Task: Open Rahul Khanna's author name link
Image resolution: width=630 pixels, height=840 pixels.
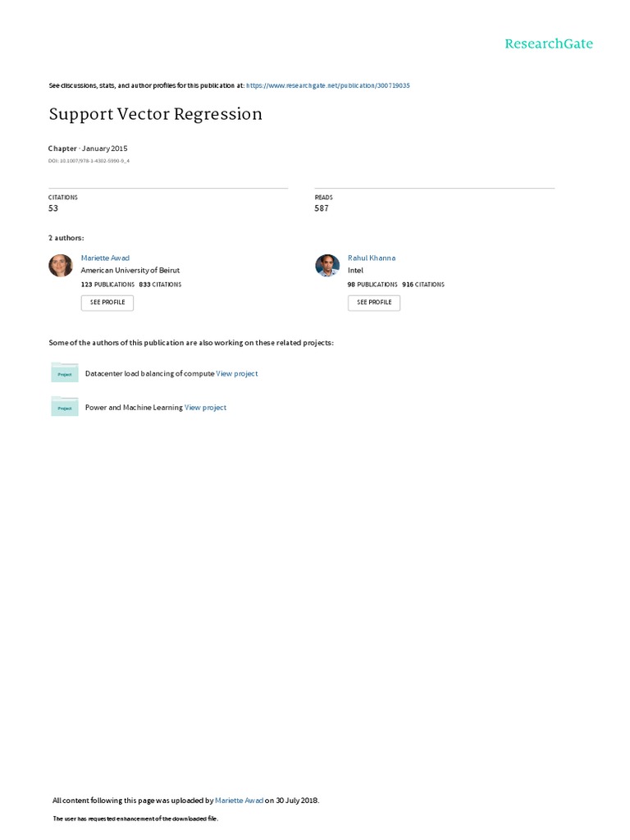Action: (372, 258)
